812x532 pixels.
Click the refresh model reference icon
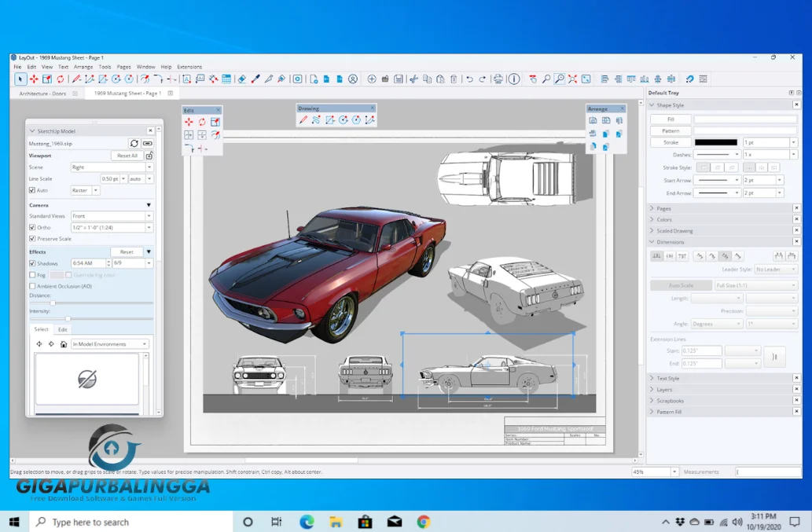[x=134, y=143]
